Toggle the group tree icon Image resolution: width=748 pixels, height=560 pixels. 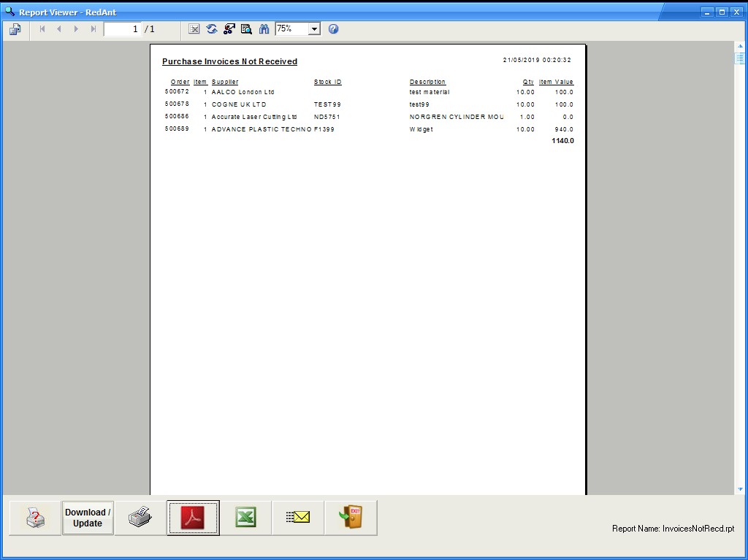point(229,29)
